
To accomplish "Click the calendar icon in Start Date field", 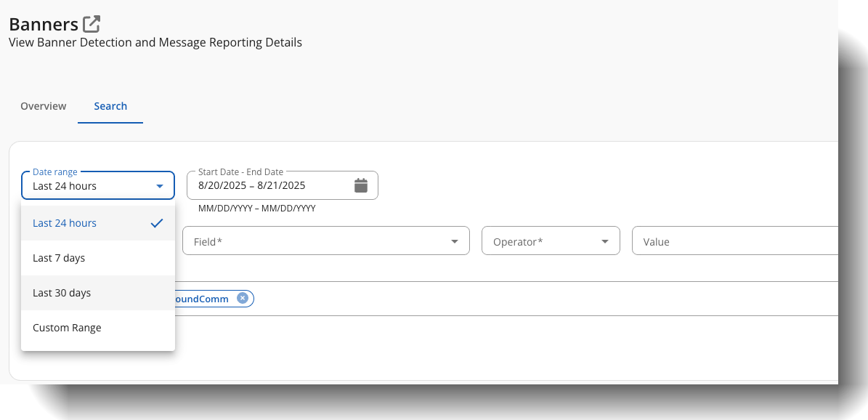I will point(361,185).
